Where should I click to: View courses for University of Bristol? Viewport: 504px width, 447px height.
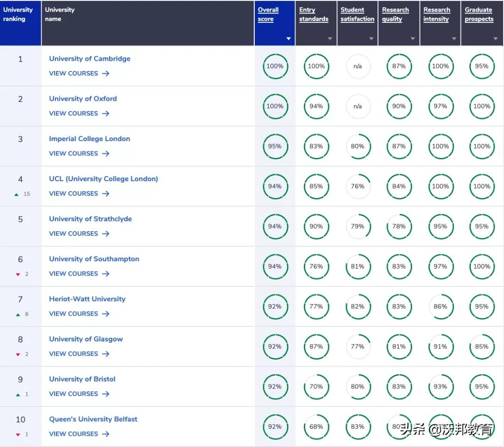pos(79,394)
